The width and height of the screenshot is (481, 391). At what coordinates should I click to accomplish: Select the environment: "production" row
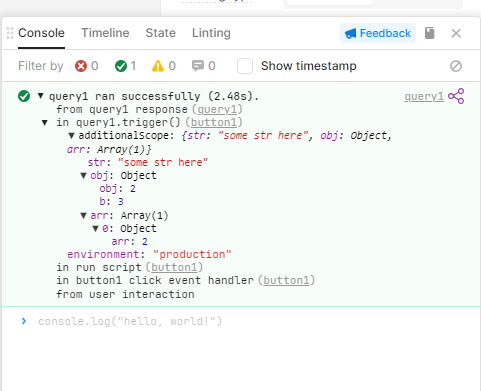point(149,255)
